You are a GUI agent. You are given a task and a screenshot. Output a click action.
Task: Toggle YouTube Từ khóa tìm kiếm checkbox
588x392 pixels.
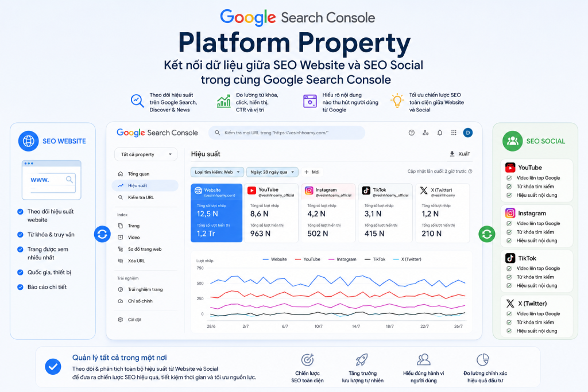tap(509, 187)
